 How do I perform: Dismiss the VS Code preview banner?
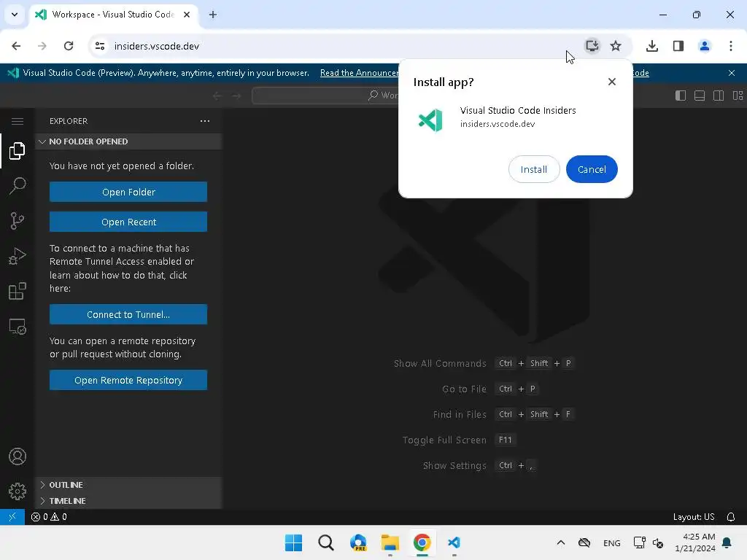click(732, 73)
